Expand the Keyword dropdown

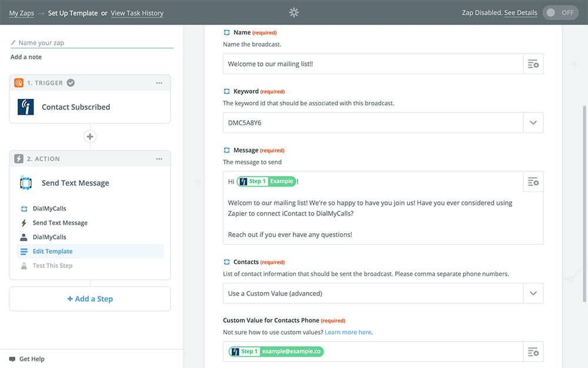click(x=533, y=122)
